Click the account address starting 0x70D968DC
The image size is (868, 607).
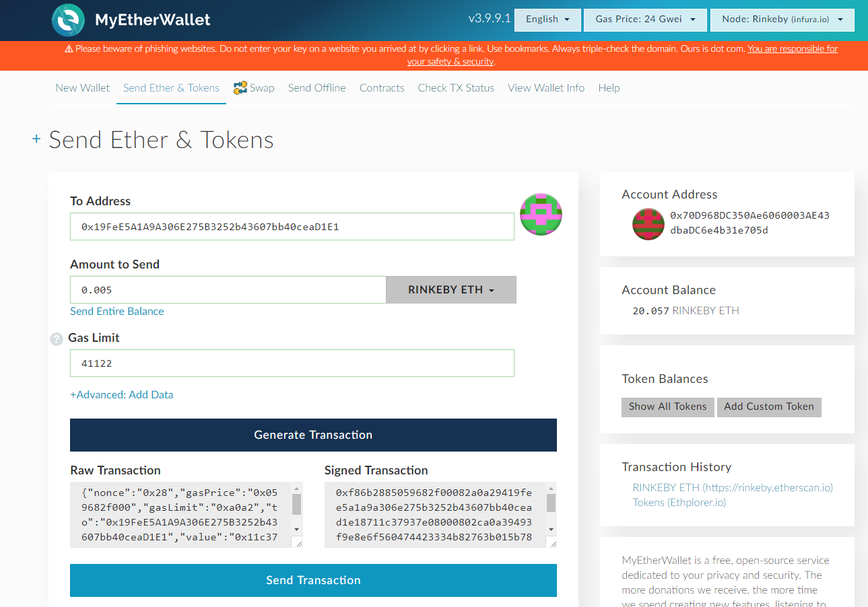point(749,223)
